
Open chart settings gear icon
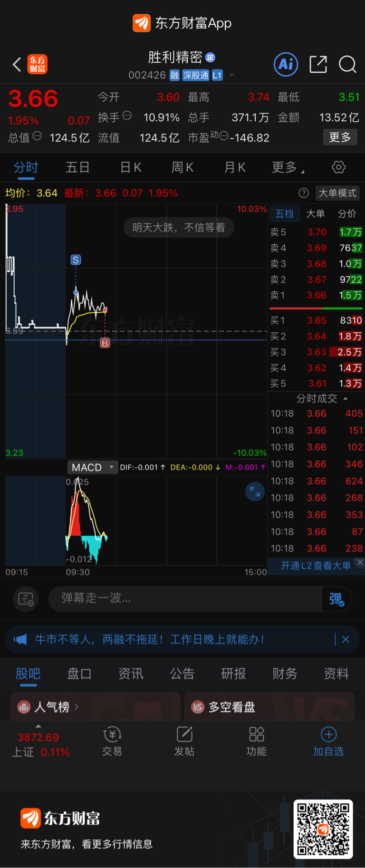tap(338, 167)
